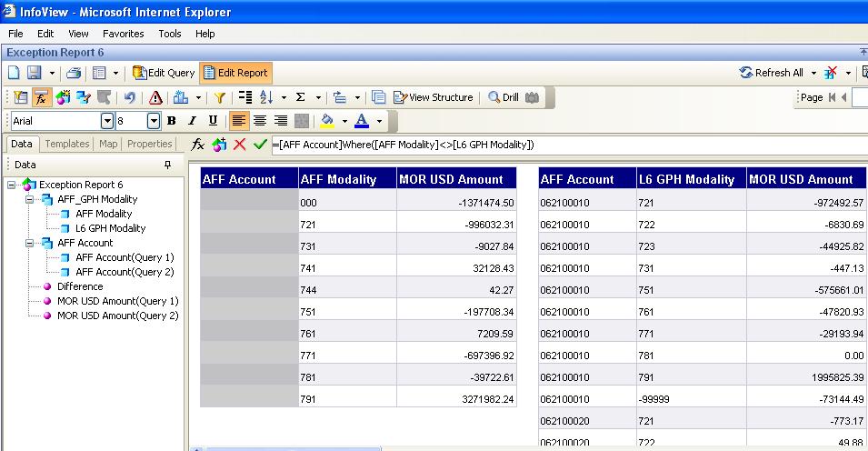Click the A-Z sort icon
The width and height of the screenshot is (868, 451).
pos(266,97)
